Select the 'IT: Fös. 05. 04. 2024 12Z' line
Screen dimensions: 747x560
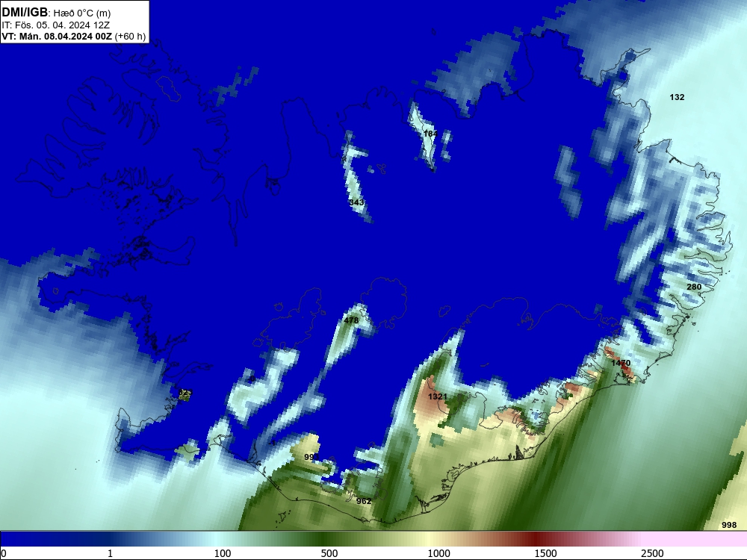click(55, 25)
